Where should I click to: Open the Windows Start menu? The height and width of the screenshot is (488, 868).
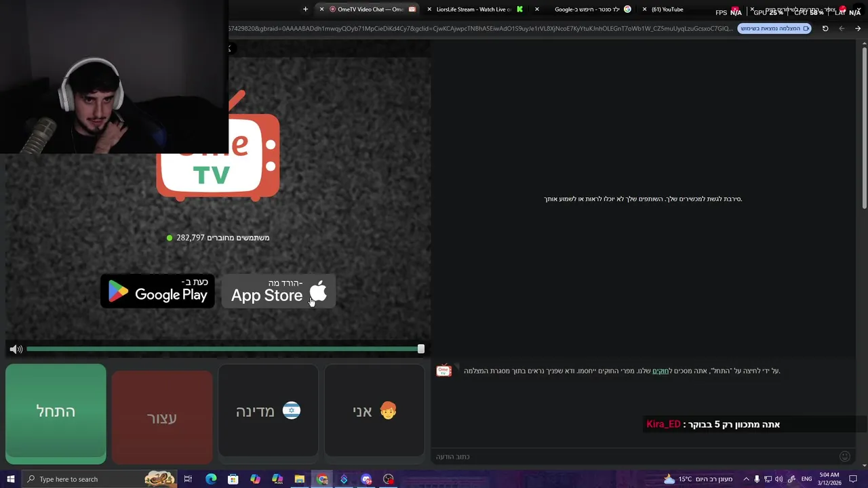click(11, 479)
